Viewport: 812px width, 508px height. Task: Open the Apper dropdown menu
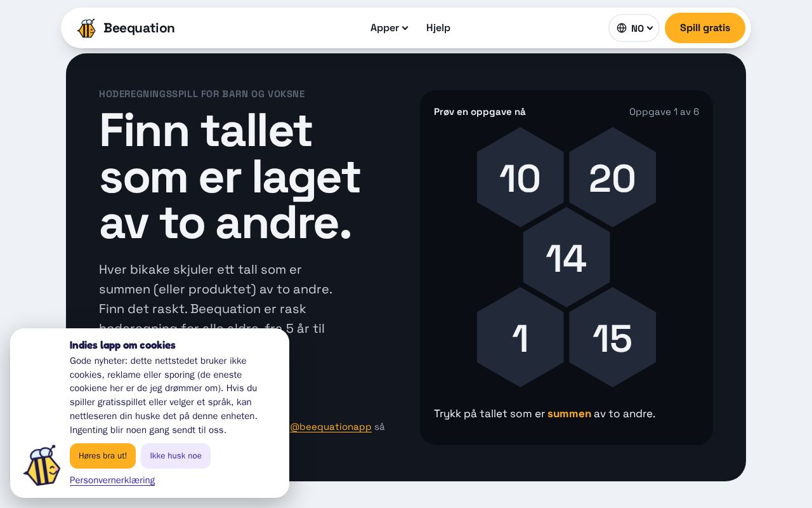point(389,28)
